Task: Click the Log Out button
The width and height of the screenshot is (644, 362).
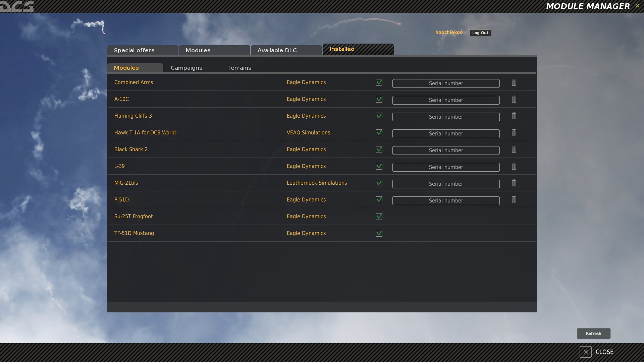Action: pyautogui.click(x=480, y=33)
